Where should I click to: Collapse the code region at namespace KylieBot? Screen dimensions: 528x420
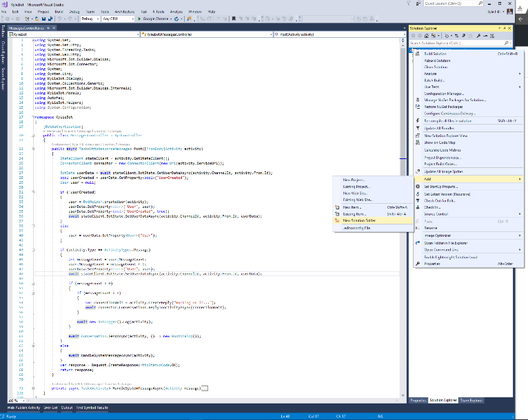pos(33,118)
